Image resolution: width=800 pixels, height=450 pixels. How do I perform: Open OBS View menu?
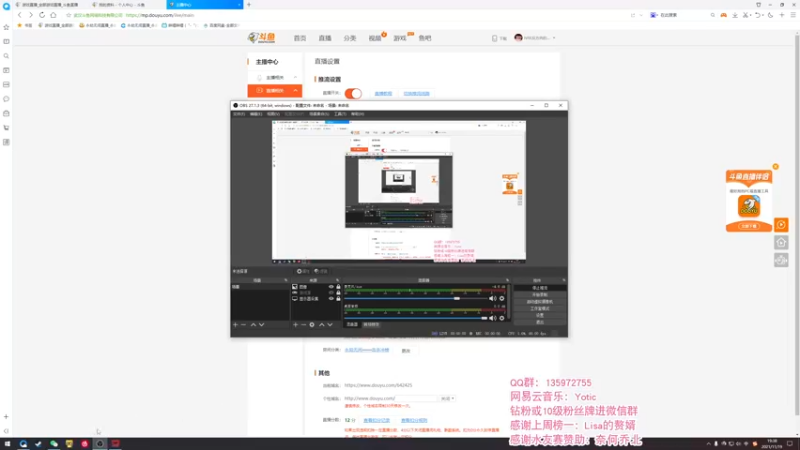pos(273,114)
